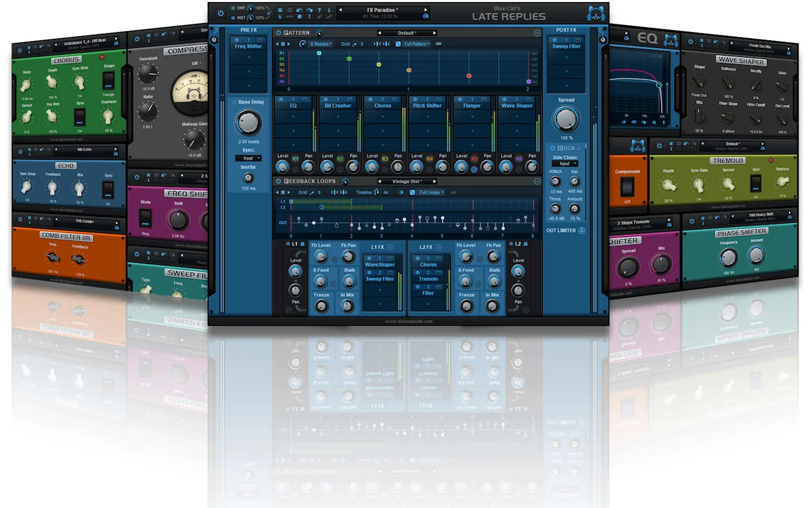Screen dimensions: 812x508
Task: Open the Sync Host dropdown
Action: click(248, 158)
